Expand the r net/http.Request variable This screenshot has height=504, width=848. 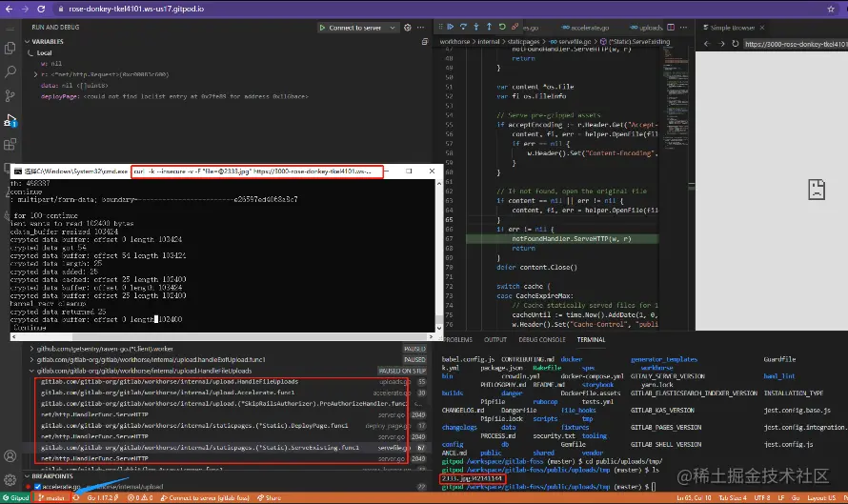tap(35, 74)
